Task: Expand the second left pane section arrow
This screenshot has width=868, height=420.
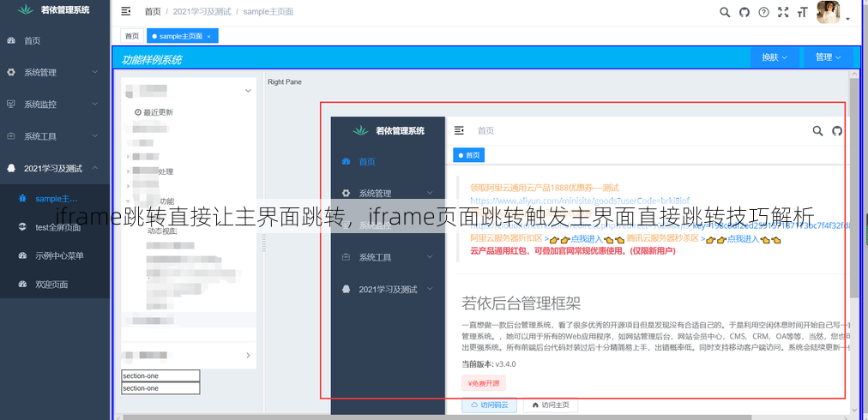Action: 248,355
